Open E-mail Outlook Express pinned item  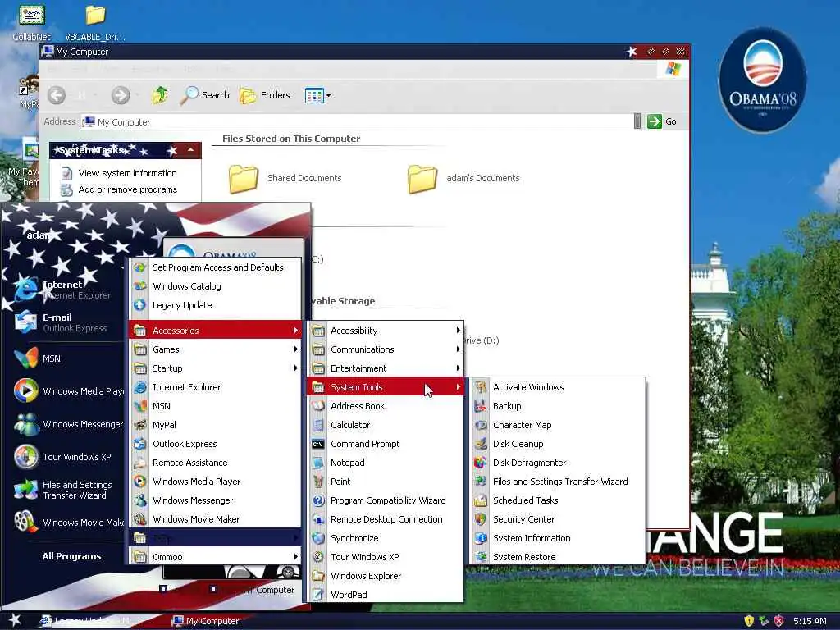[x=63, y=322]
